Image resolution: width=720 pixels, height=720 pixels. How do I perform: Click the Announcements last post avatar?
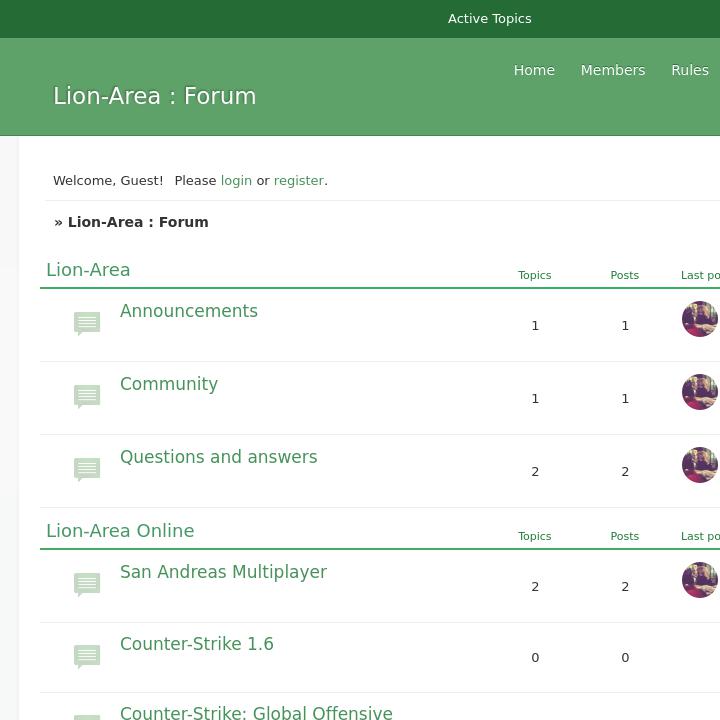coord(699,319)
